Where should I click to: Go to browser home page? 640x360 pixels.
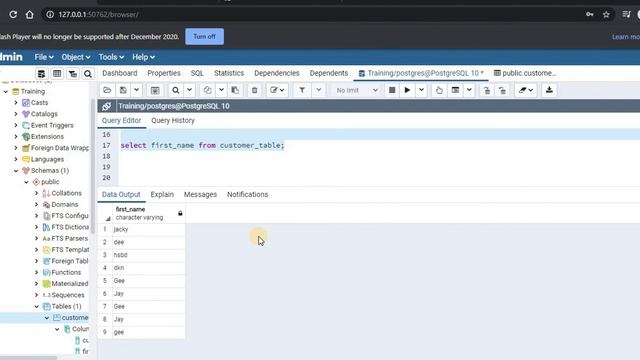[29, 14]
